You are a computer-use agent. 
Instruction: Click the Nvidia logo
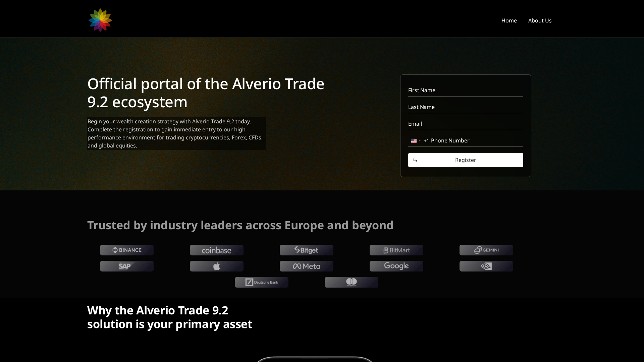[486, 266]
